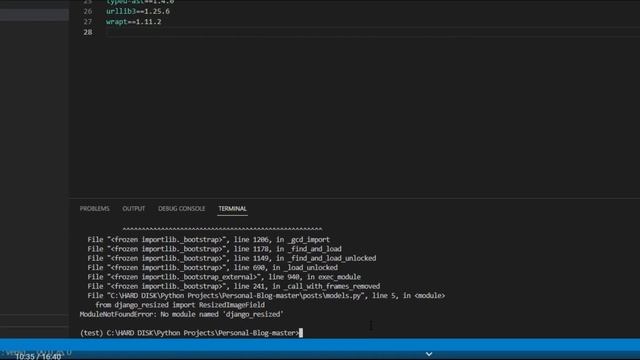Click the 10:35 / 16:40 video timestamp
Viewport: 640px width, 360px height.
(38, 357)
